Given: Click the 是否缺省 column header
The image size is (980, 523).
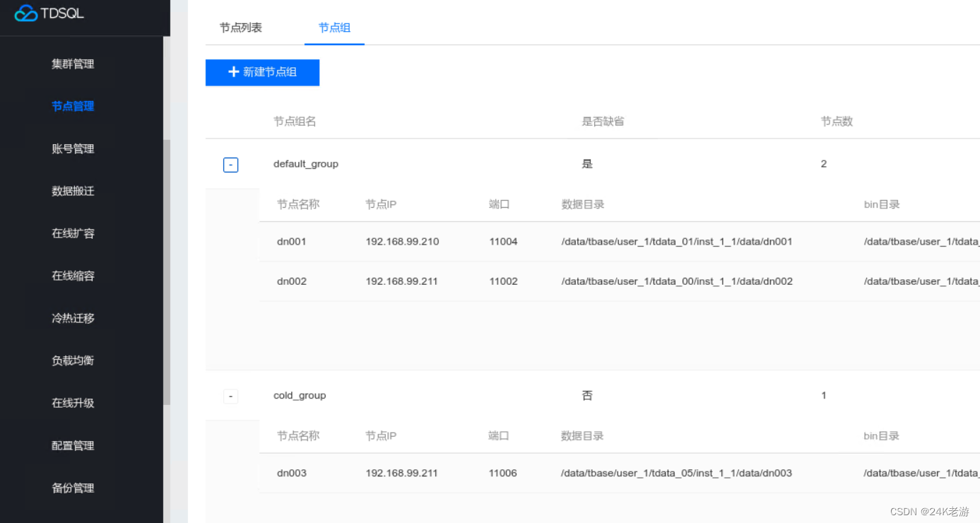Looking at the screenshot, I should pos(603,122).
